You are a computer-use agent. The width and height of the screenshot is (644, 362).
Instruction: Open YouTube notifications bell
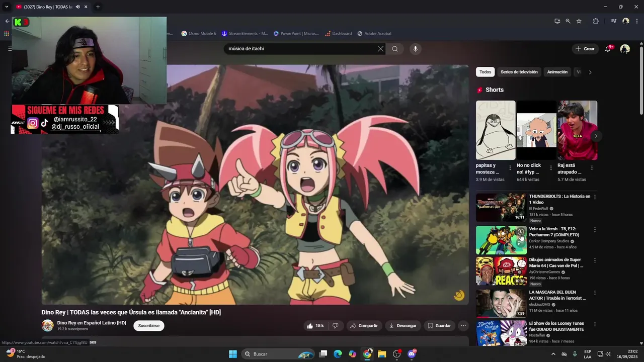pos(608,49)
